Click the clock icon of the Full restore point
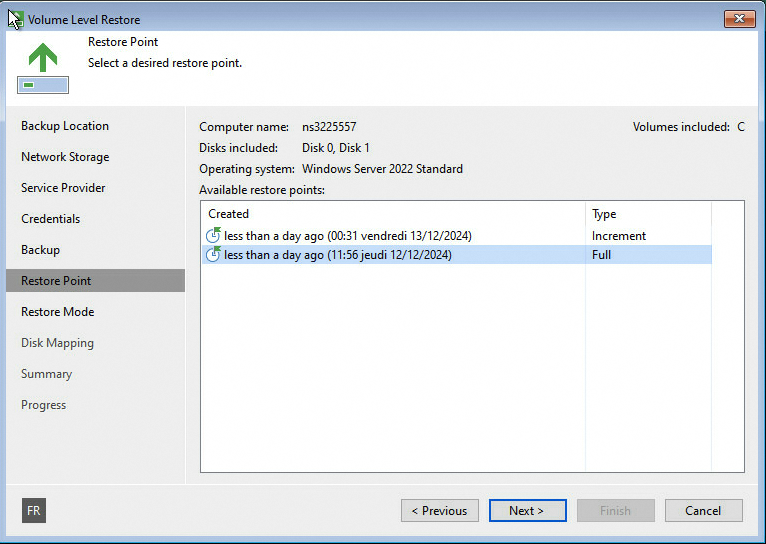Image resolution: width=766 pixels, height=544 pixels. click(x=213, y=255)
